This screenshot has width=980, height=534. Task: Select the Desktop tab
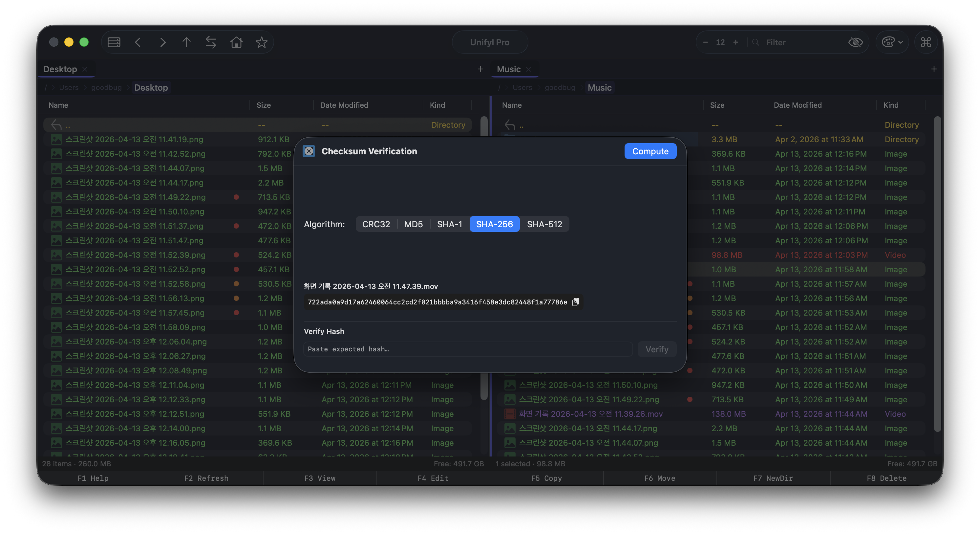click(60, 69)
